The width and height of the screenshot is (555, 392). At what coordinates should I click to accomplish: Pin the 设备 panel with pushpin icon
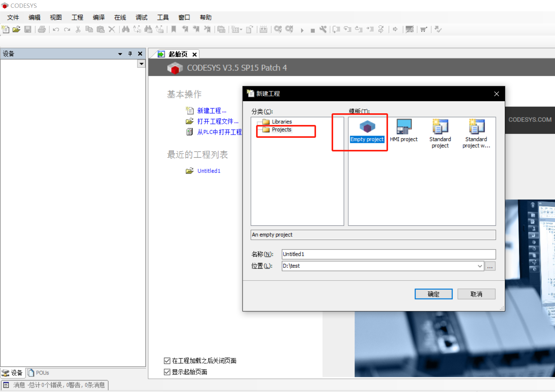[x=130, y=54]
